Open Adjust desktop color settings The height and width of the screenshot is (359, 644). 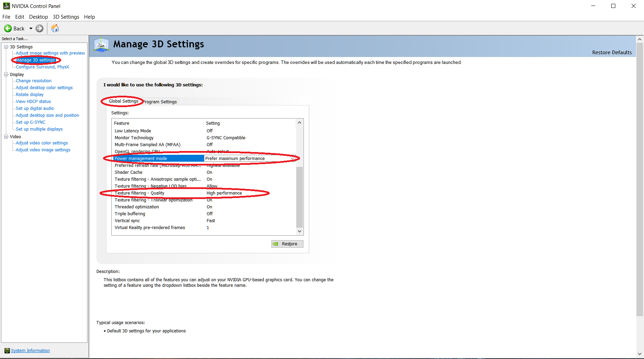click(44, 88)
